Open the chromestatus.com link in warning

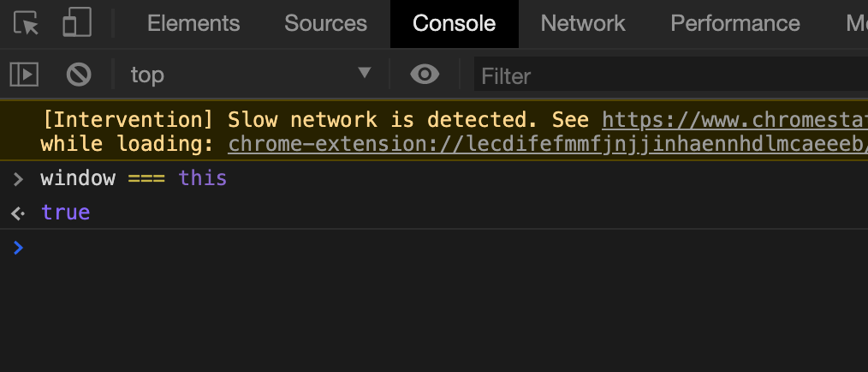(734, 120)
